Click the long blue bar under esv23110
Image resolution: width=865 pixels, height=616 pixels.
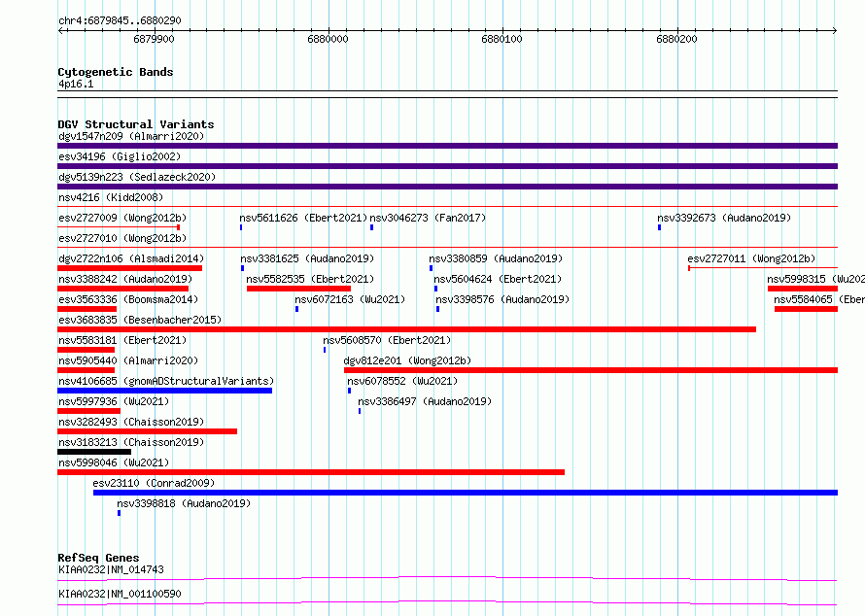tap(466, 493)
